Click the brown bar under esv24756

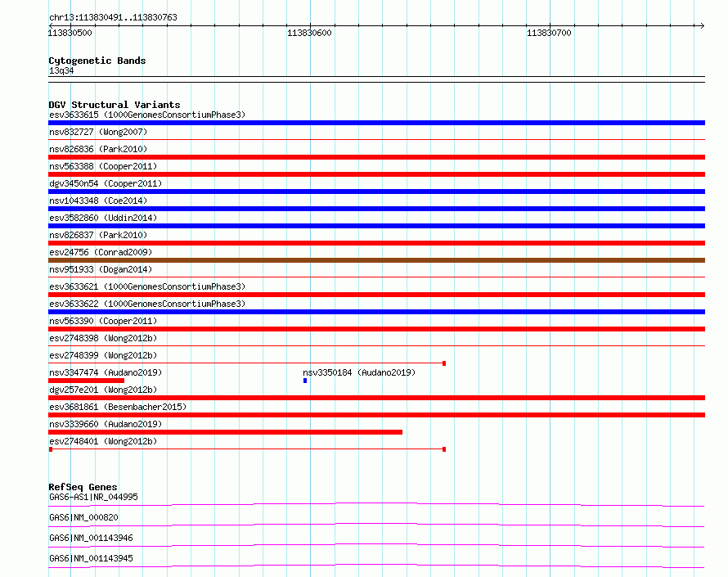[x=376, y=260]
